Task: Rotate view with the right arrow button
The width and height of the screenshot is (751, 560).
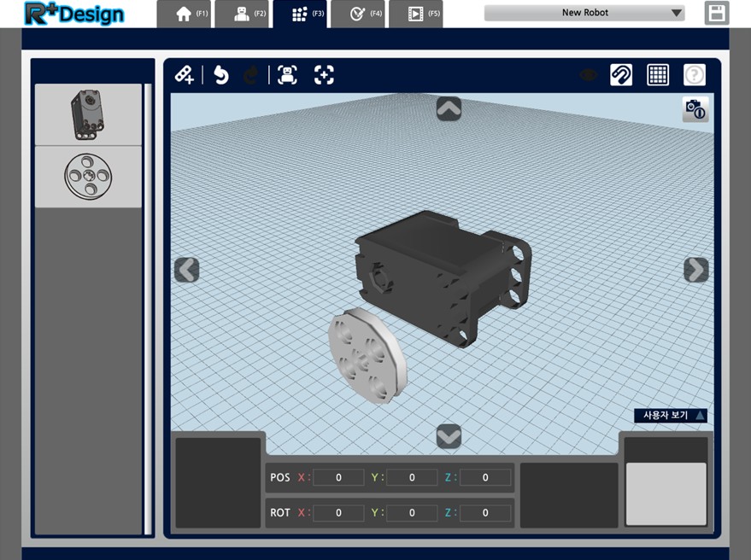Action: click(x=696, y=270)
